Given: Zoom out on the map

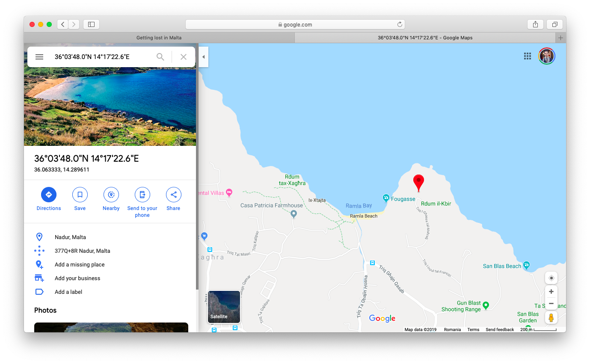Looking at the screenshot, I should [x=551, y=304].
